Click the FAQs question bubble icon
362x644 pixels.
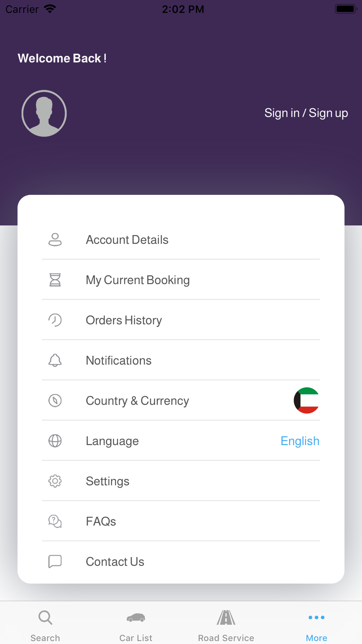tap(55, 521)
